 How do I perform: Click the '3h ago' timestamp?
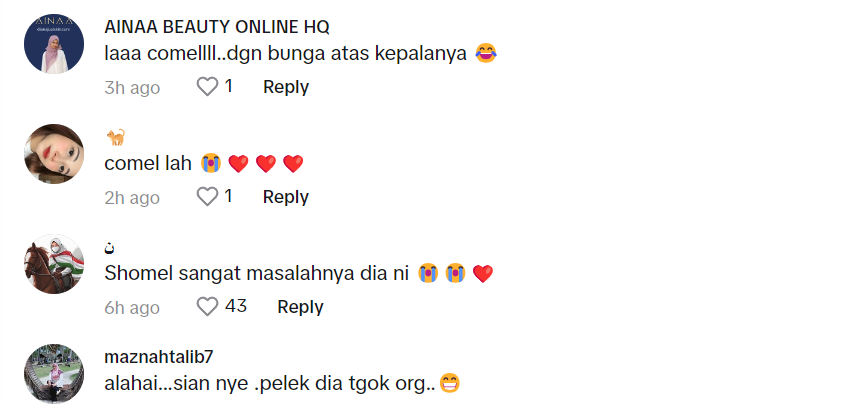(132, 87)
